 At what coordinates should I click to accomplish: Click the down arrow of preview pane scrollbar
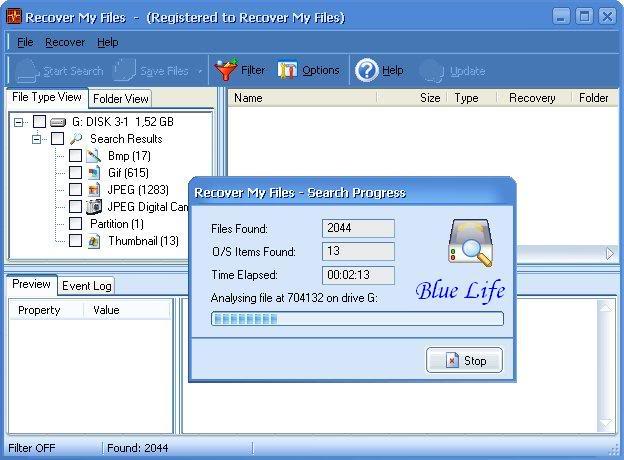606,424
